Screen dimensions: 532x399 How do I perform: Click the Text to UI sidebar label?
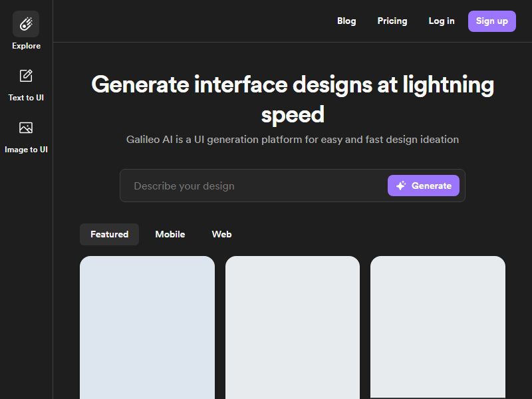tap(26, 98)
